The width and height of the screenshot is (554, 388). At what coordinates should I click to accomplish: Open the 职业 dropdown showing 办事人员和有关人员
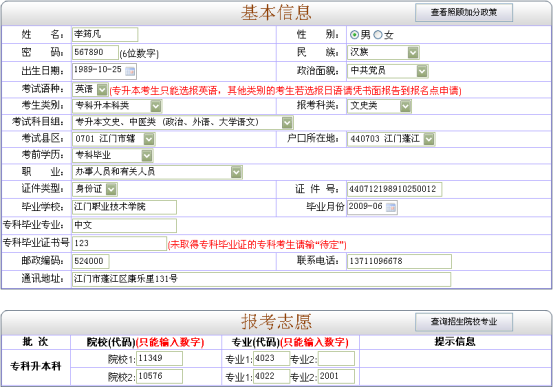pos(157,172)
